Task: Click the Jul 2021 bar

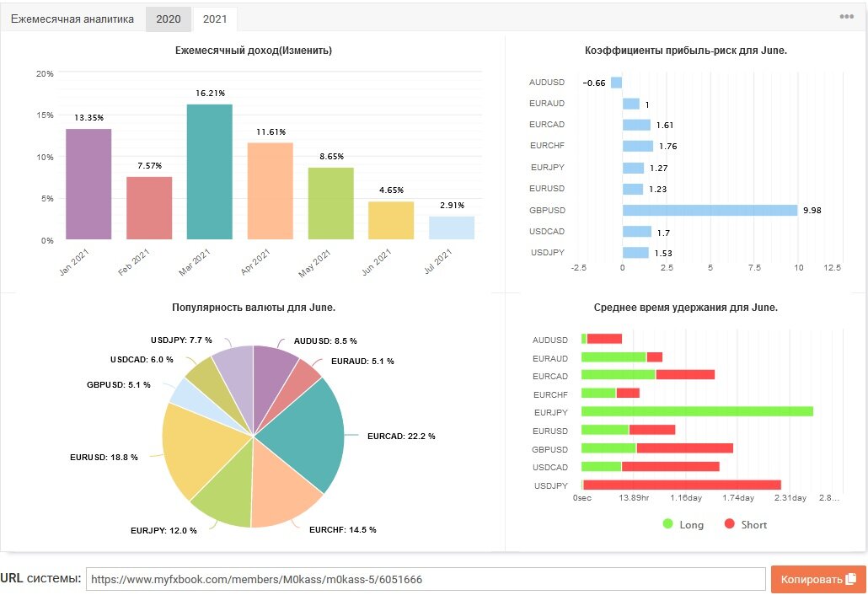Action: 452,228
